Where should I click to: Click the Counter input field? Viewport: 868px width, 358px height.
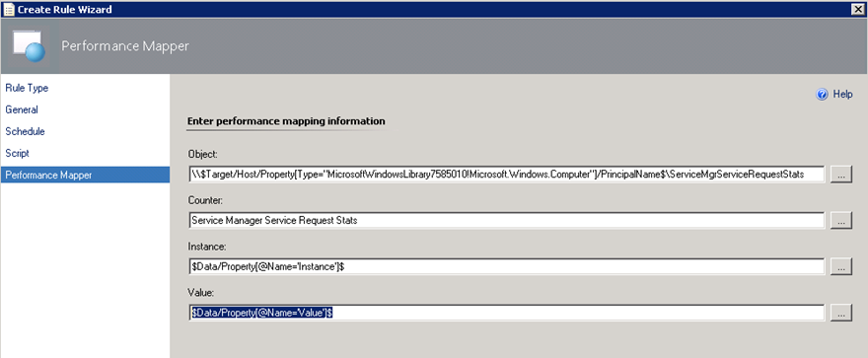[x=507, y=220]
